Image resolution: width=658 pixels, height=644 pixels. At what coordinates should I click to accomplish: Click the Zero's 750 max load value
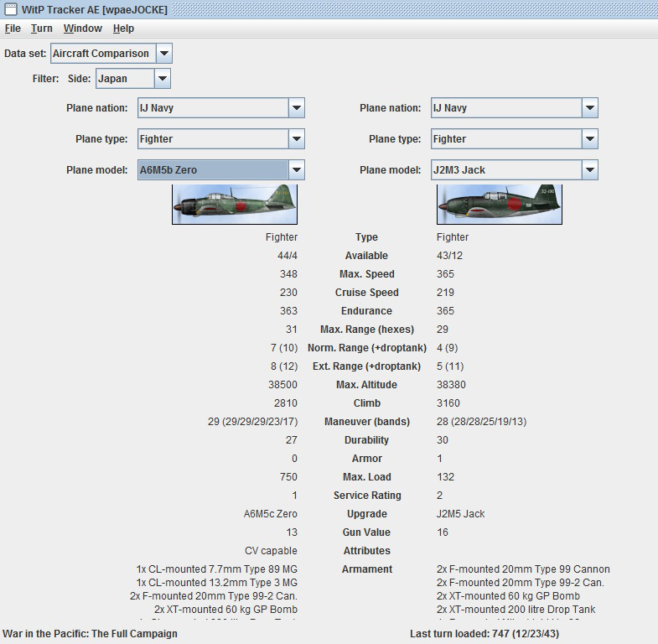pos(288,477)
